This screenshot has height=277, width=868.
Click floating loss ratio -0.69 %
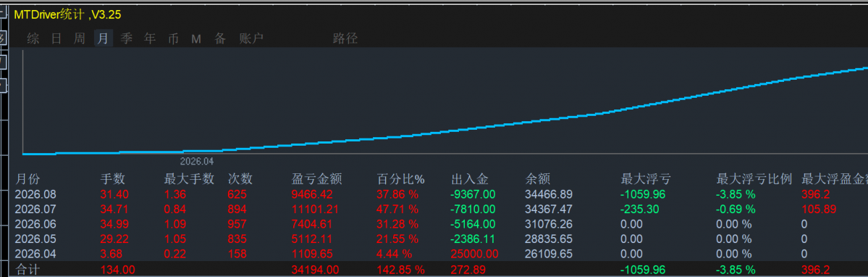click(x=736, y=209)
